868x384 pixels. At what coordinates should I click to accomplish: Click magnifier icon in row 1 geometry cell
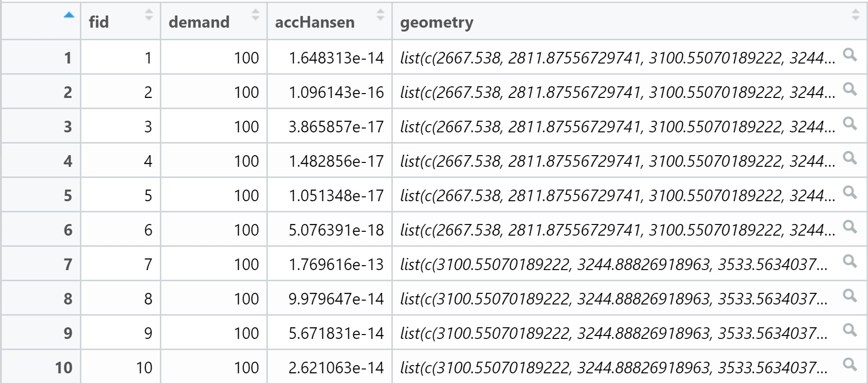coord(850,54)
